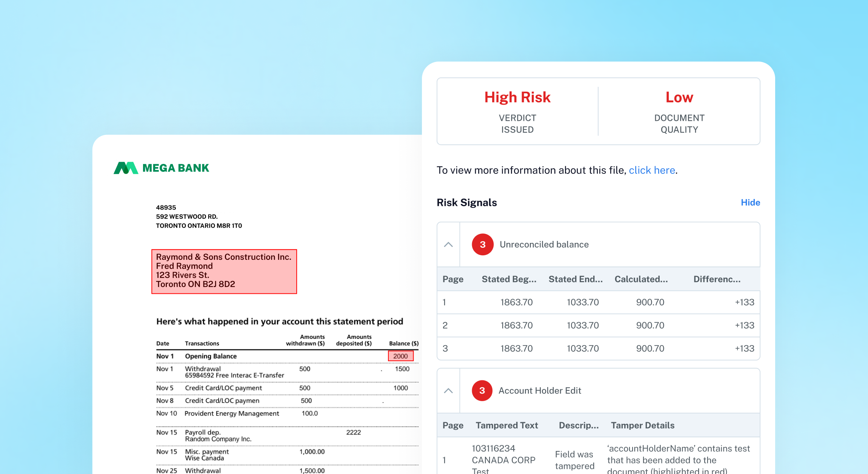This screenshot has height=474, width=868.
Task: Collapse the Unreconciled balance section chevron
Action: pos(448,244)
